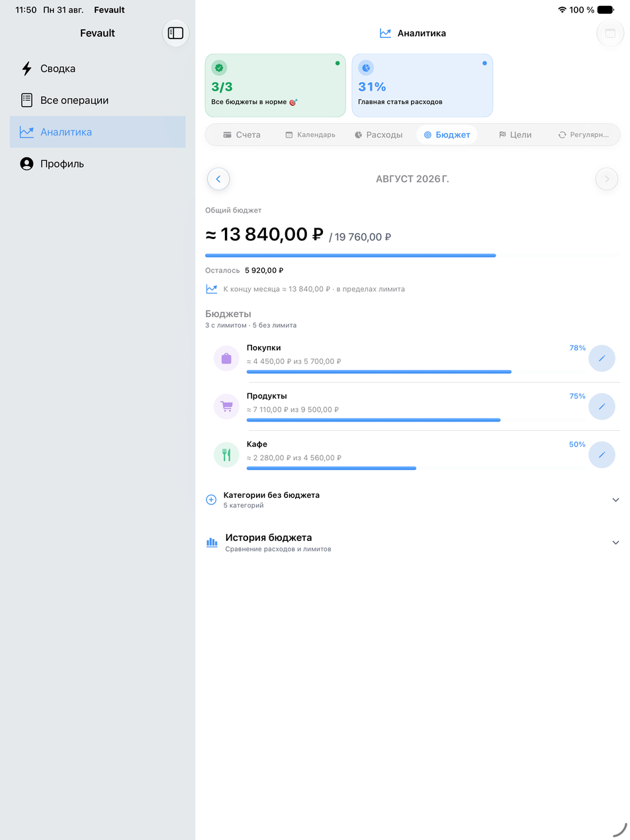630x840 pixels.
Task: Open the Календарь tab
Action: [310, 134]
